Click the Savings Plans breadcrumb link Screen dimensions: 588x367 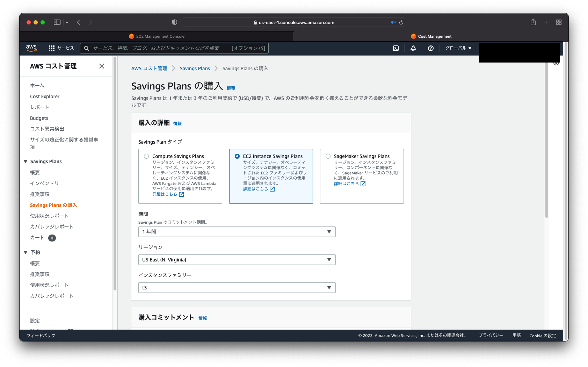195,68
